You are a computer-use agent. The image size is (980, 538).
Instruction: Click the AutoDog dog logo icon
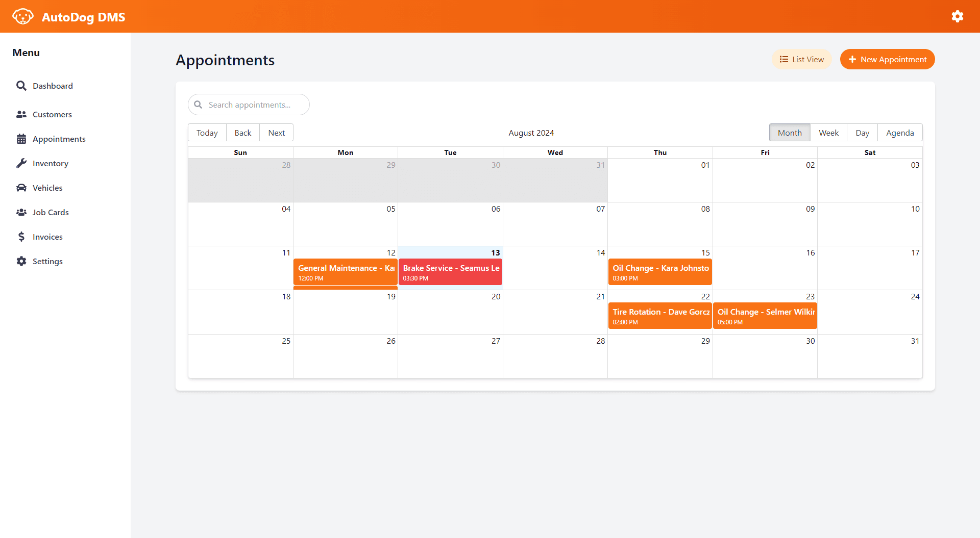pos(22,17)
